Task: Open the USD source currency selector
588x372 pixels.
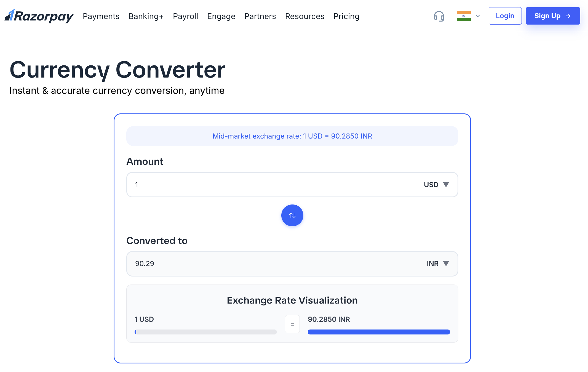Action: 431,185
